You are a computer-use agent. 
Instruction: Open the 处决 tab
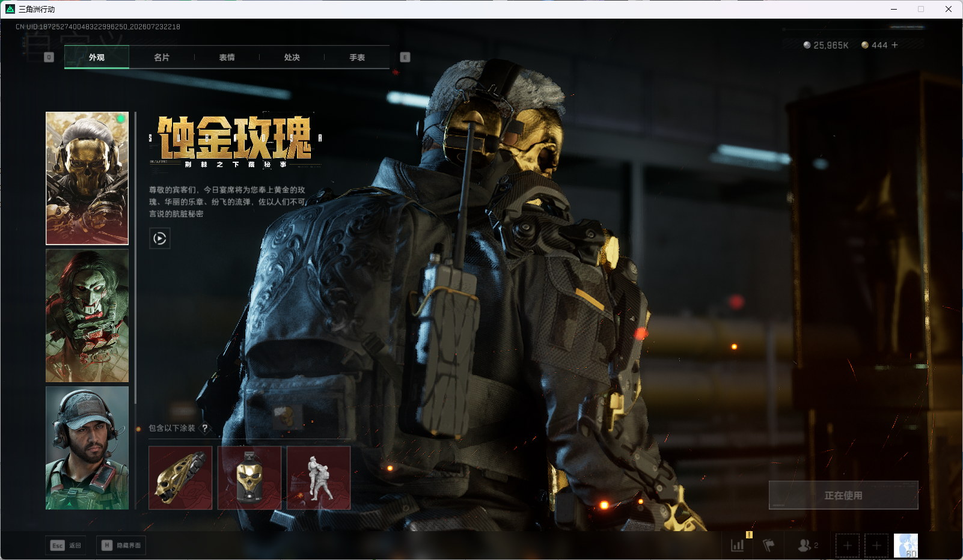tap(292, 57)
